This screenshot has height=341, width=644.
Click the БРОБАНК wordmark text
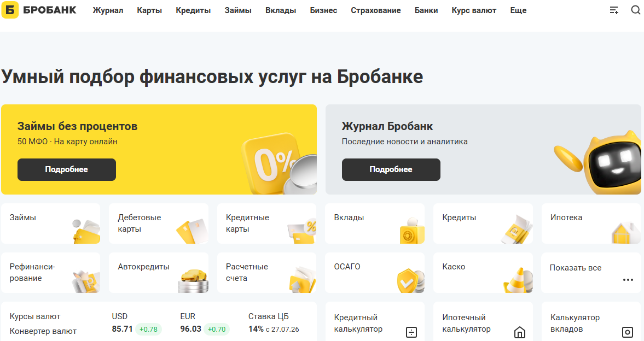click(x=50, y=10)
